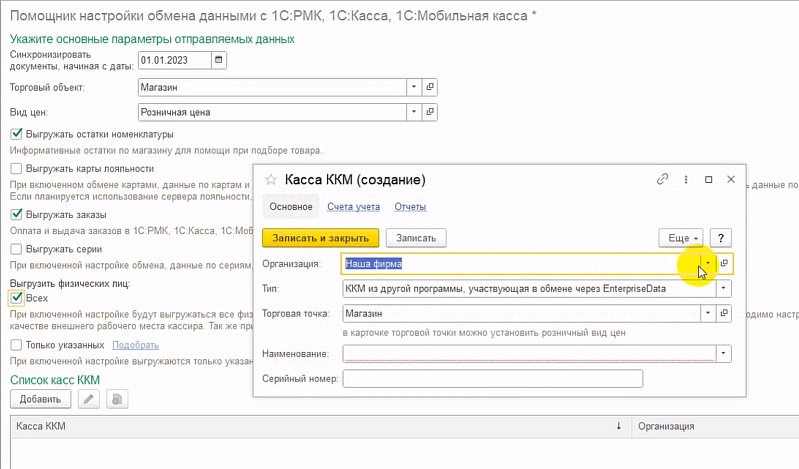Click the Серийный номер input field
The image size is (799, 469).
(493, 379)
